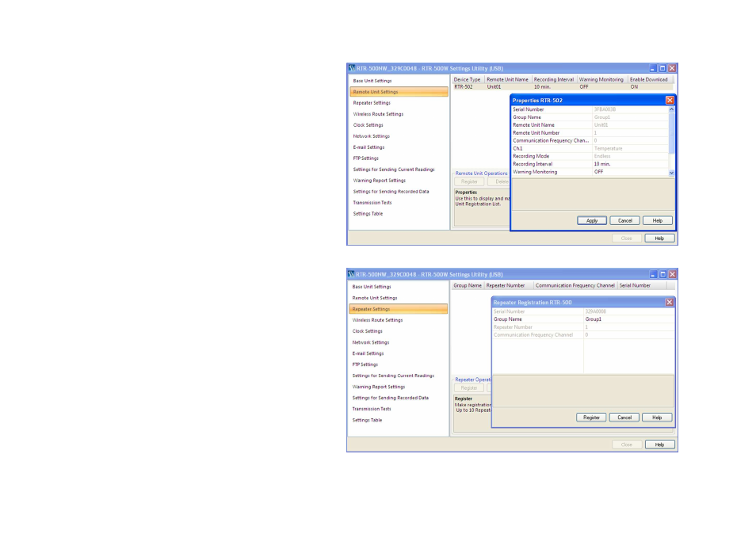Open Network Settings behind Repeater Registration
Image resolution: width=756 pixels, height=534 pixels.
[x=370, y=342]
